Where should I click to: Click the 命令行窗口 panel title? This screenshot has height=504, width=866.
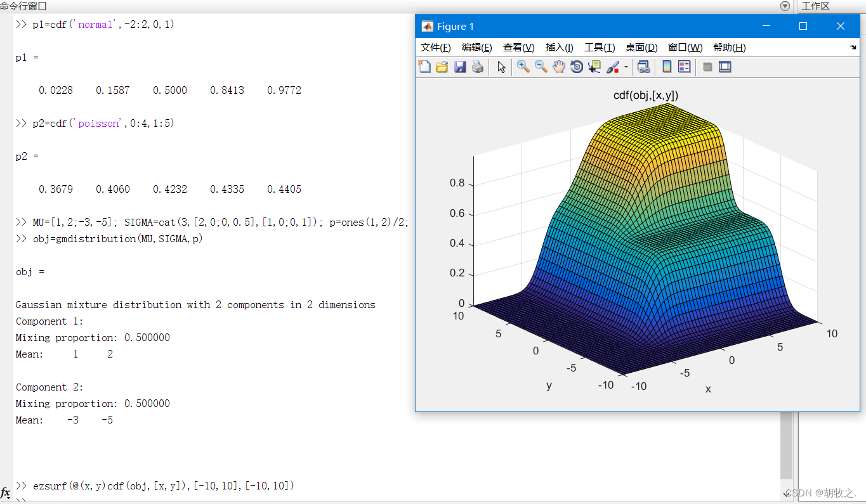click(x=23, y=6)
